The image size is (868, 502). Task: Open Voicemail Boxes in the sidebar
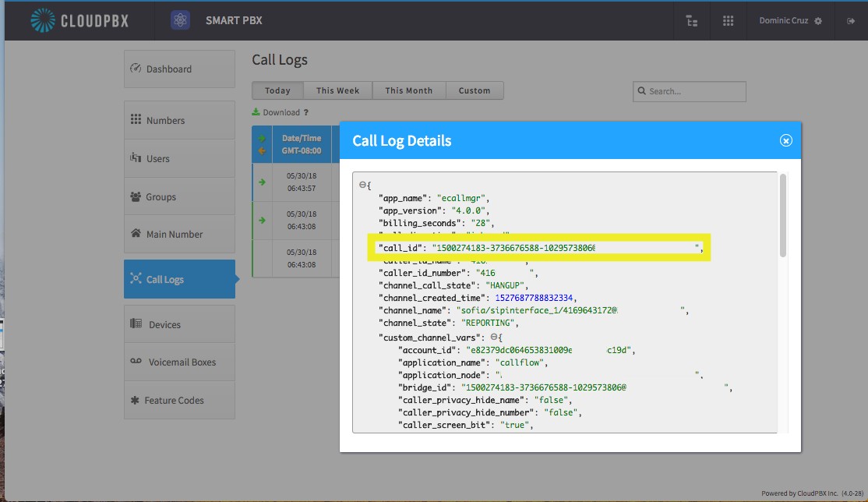179,362
